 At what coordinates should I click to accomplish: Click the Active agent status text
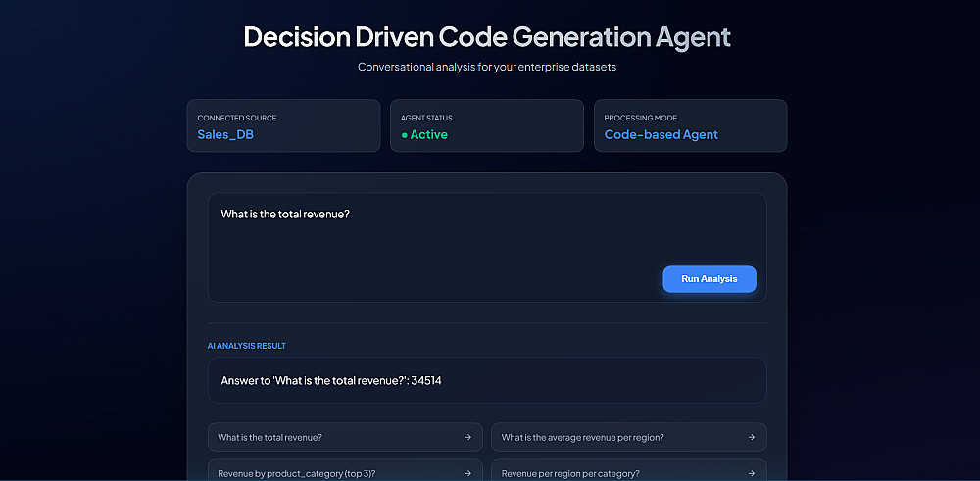pos(429,135)
